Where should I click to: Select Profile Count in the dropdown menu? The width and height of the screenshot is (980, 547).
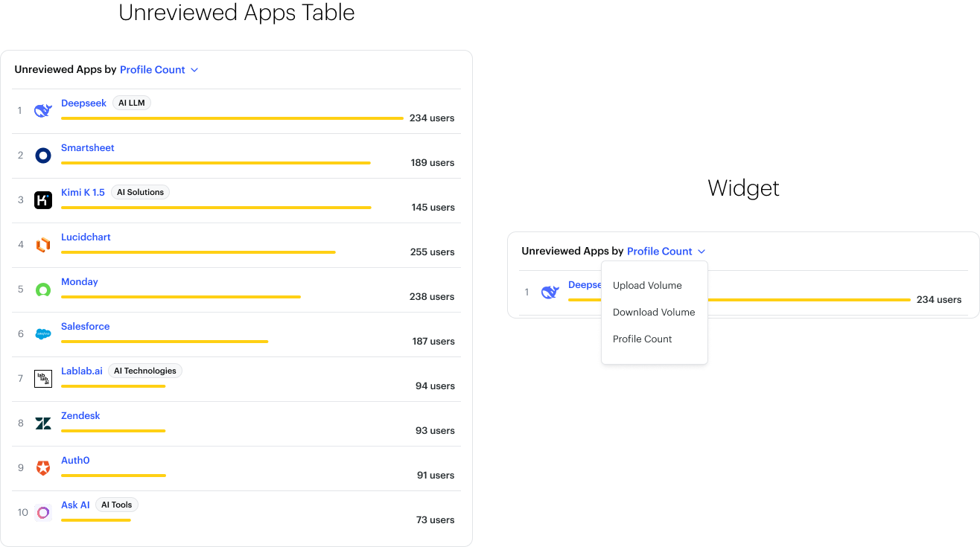(x=642, y=339)
